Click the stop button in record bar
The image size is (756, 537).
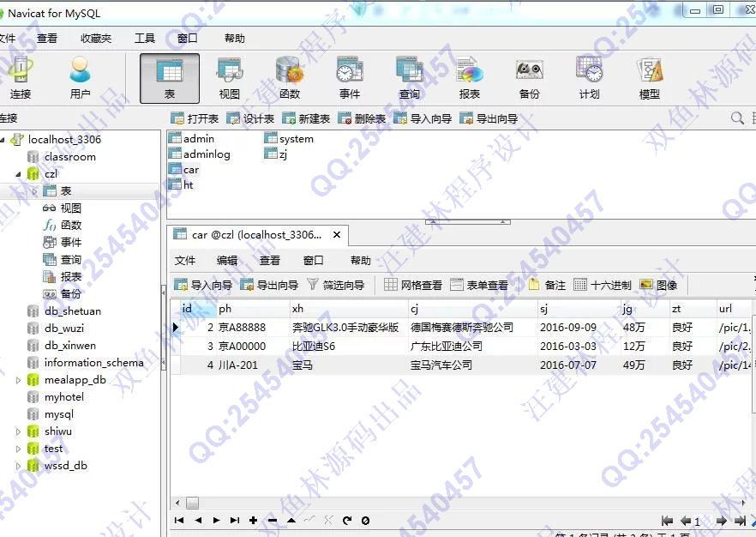tap(365, 520)
